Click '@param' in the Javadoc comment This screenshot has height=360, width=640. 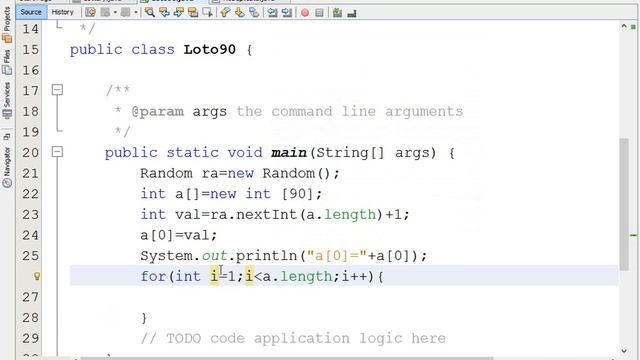pyautogui.click(x=158, y=111)
